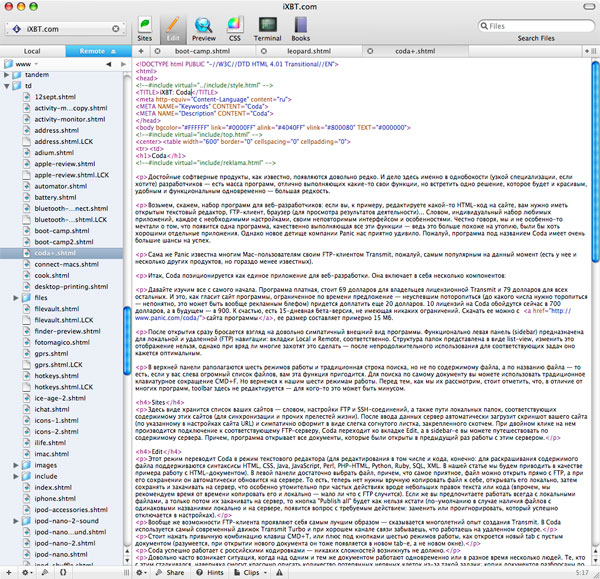Screen dimensions: 600x579
Task: Click the Search Files field
Action: point(538,26)
